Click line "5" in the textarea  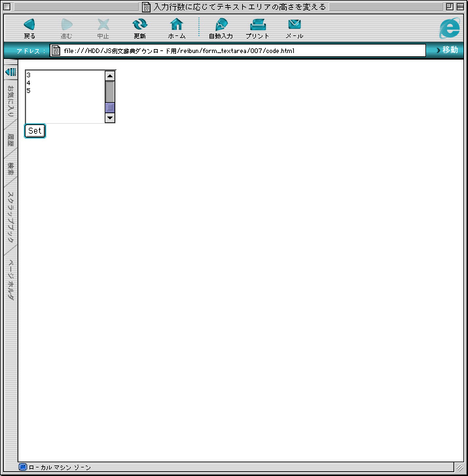pyautogui.click(x=29, y=91)
